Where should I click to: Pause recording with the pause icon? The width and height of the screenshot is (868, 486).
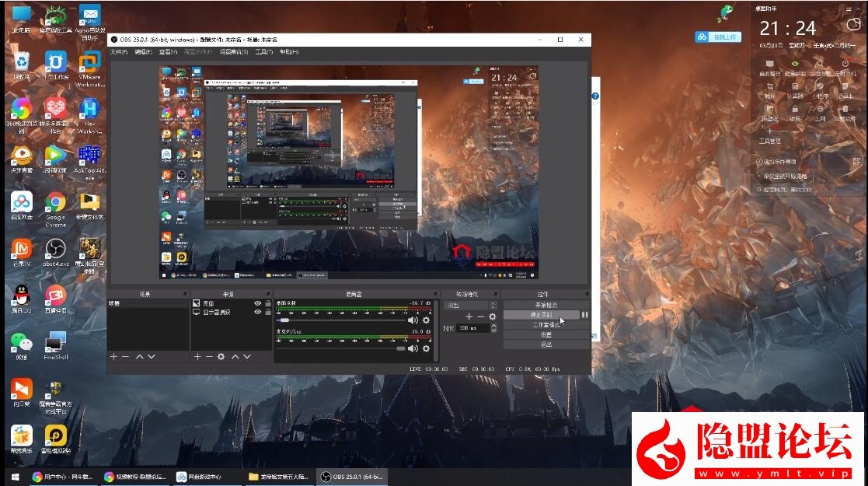tap(585, 315)
